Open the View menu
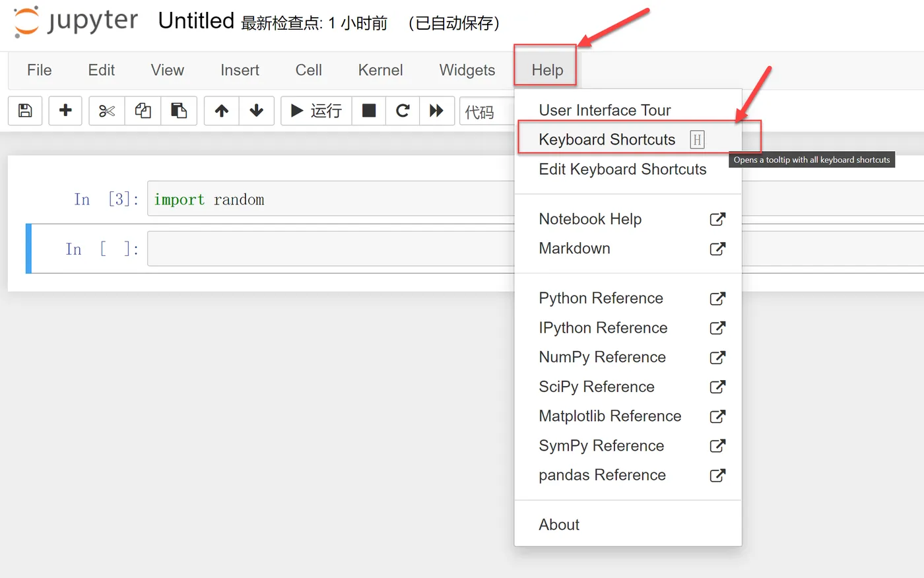The height and width of the screenshot is (578, 924). [168, 70]
